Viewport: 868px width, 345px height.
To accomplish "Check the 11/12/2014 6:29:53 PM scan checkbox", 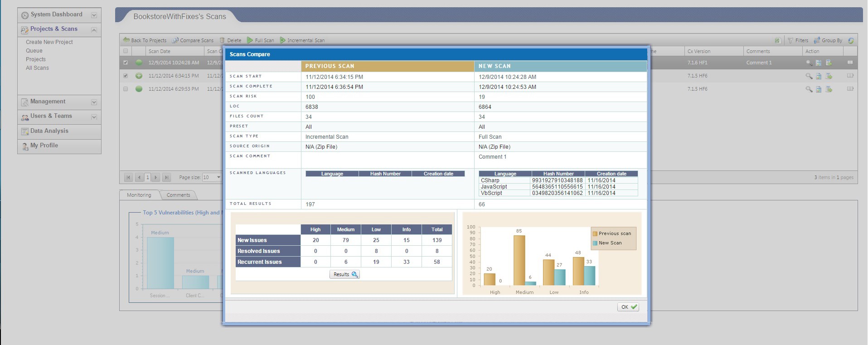I will tap(126, 89).
